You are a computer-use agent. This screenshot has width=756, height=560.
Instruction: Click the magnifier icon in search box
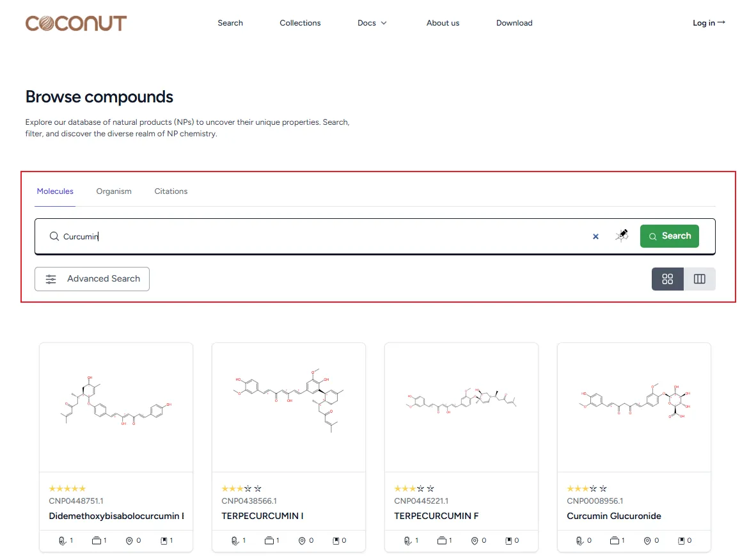click(x=54, y=236)
